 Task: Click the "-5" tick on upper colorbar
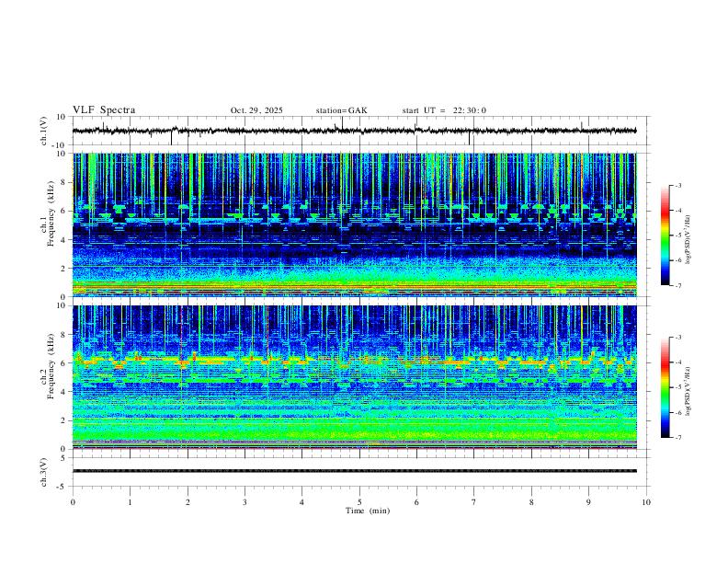[x=678, y=236]
